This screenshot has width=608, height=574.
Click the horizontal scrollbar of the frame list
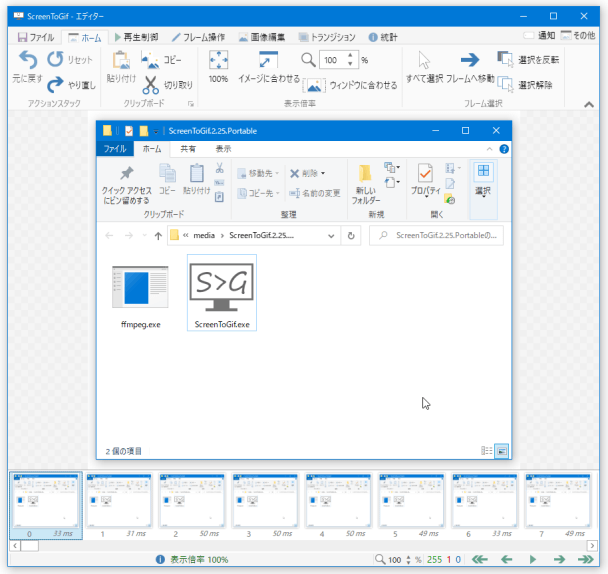300,545
